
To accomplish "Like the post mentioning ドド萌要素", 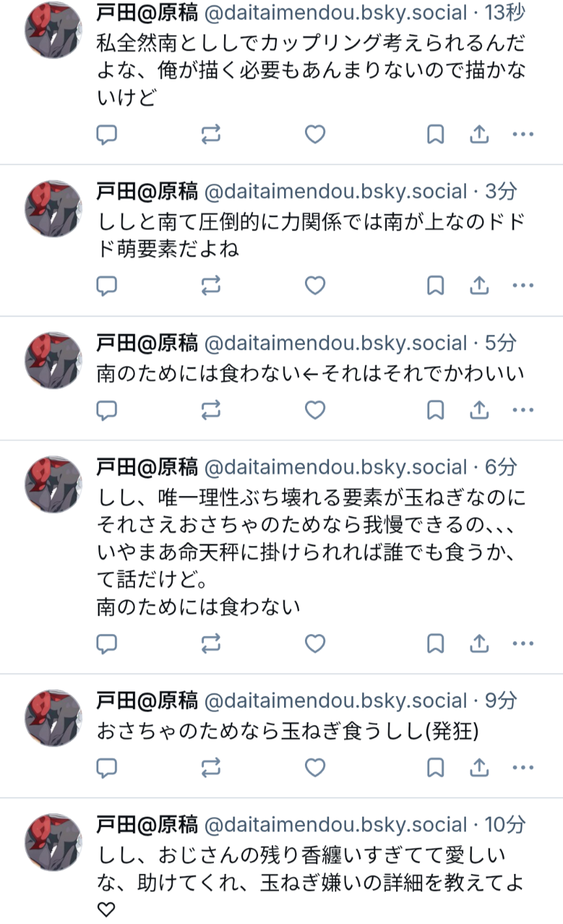I will click(x=315, y=285).
